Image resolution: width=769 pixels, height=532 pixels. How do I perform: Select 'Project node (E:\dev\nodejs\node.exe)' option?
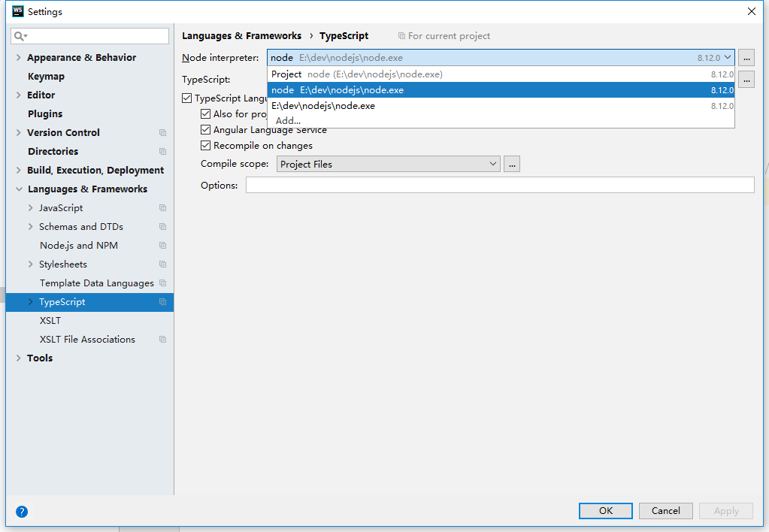(501, 74)
